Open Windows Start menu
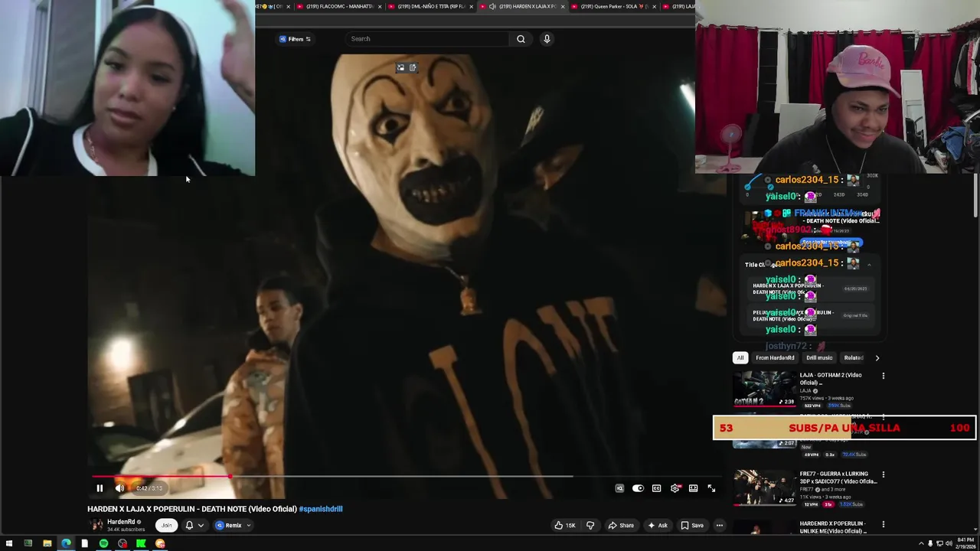The height and width of the screenshot is (551, 980). coord(9,543)
